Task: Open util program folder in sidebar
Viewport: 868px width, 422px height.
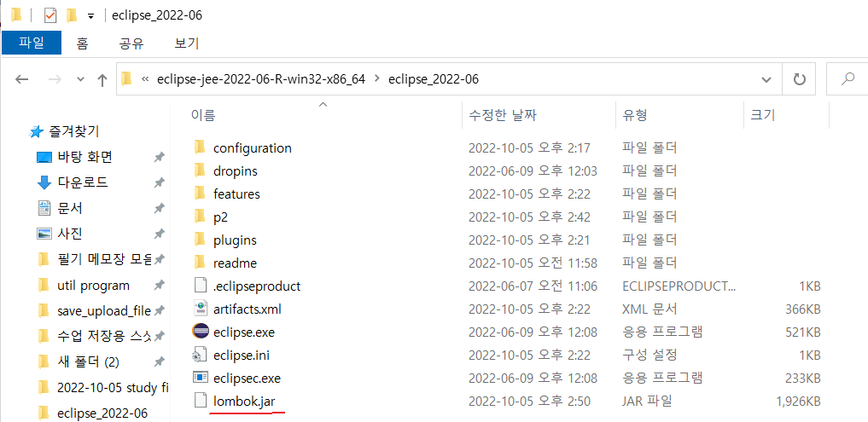Action: [93, 286]
